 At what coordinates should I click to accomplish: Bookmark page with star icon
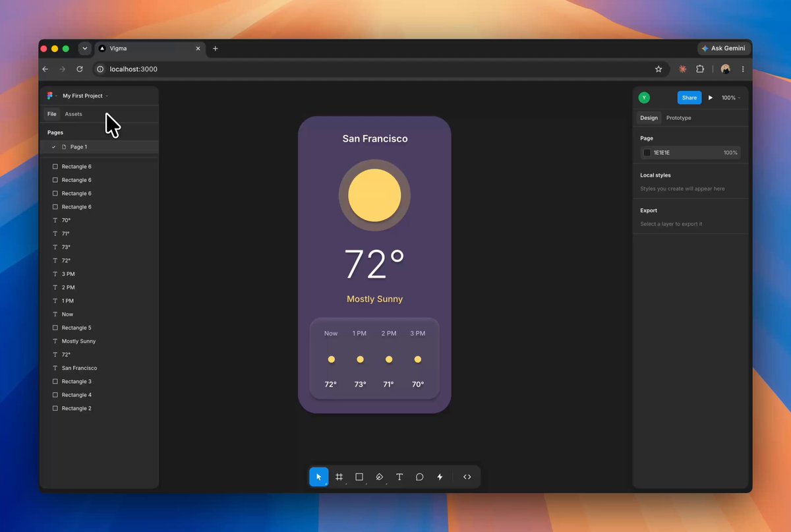point(659,69)
